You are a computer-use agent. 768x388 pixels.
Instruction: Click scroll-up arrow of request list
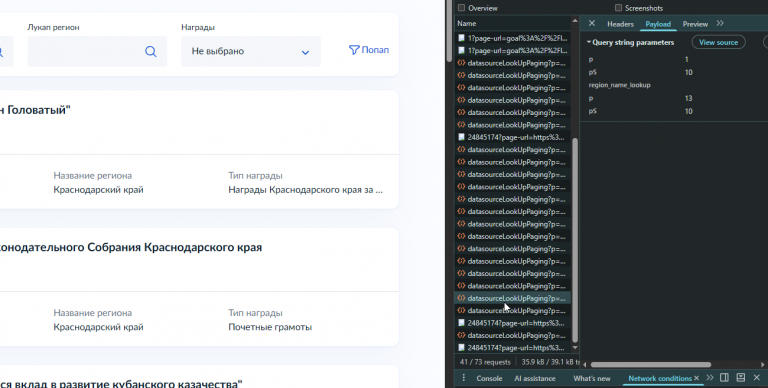(x=575, y=21)
